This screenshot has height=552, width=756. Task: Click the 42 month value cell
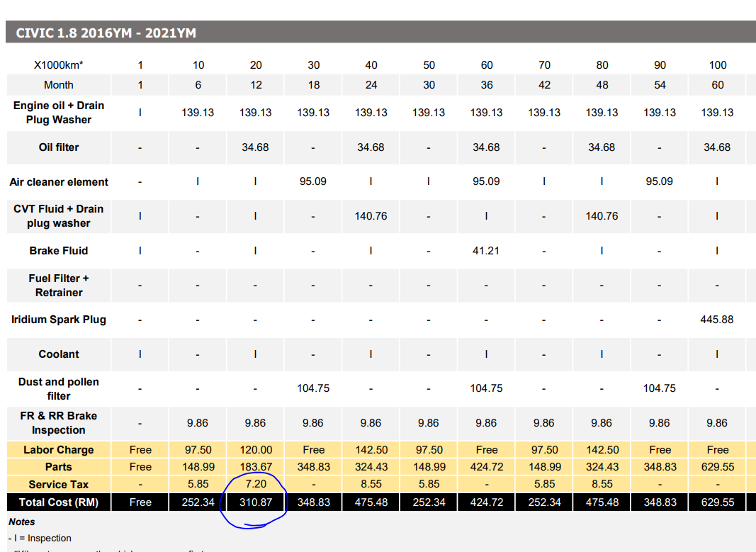coord(544,85)
